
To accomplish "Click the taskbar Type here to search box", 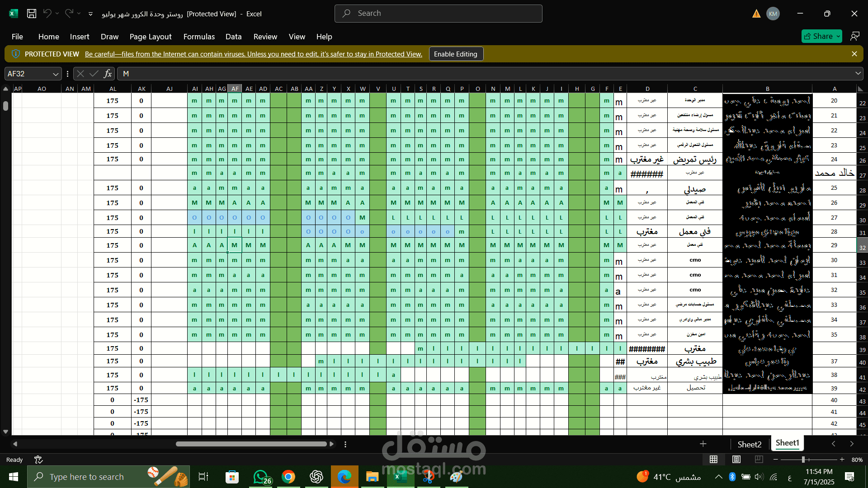I will [108, 477].
